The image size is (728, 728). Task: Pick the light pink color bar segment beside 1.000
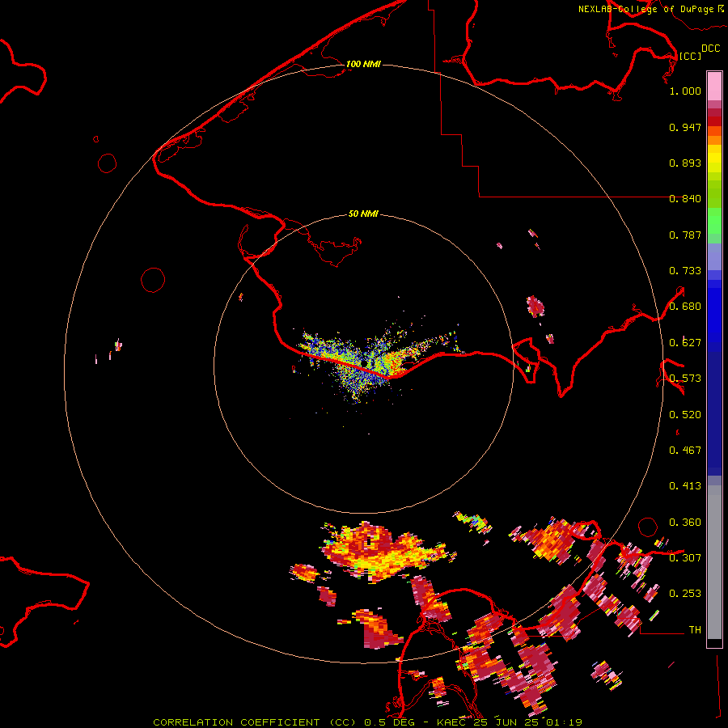(x=714, y=87)
